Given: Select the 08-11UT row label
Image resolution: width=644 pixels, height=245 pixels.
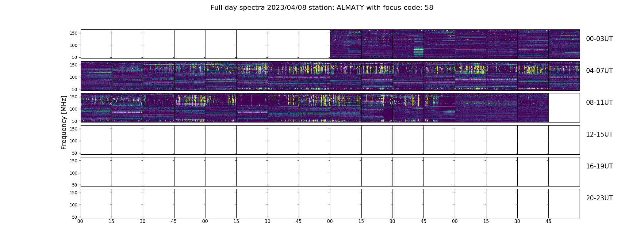Looking at the screenshot, I should [x=599, y=103].
